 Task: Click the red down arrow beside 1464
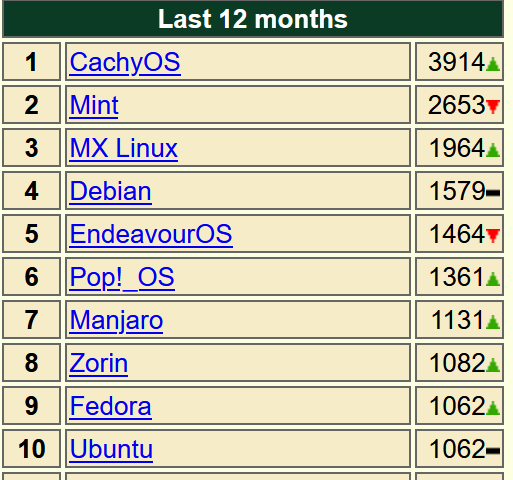pos(493,236)
